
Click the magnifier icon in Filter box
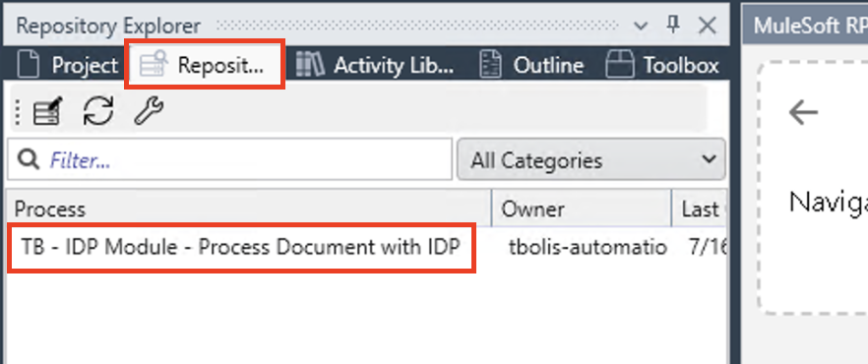[x=28, y=160]
